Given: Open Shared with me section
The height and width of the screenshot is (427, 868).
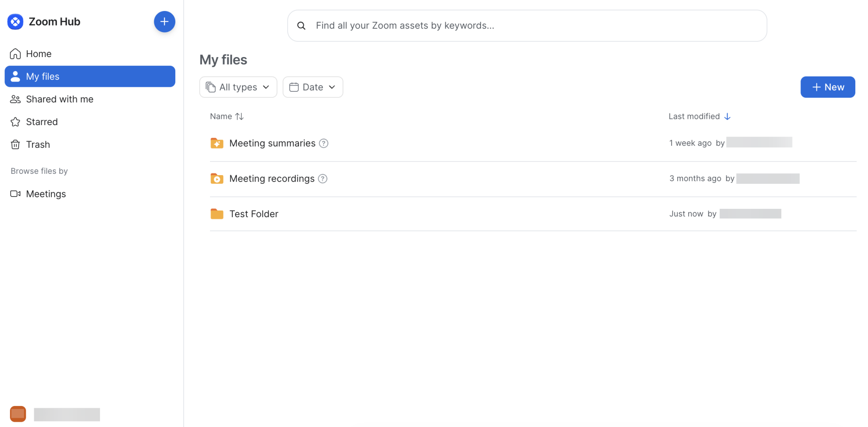Looking at the screenshot, I should click(60, 99).
